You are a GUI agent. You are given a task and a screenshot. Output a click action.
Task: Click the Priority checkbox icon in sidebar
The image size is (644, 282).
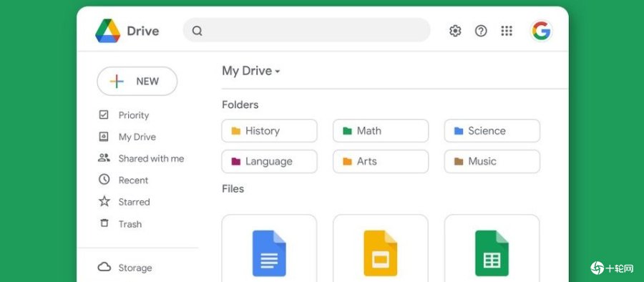[x=104, y=115]
